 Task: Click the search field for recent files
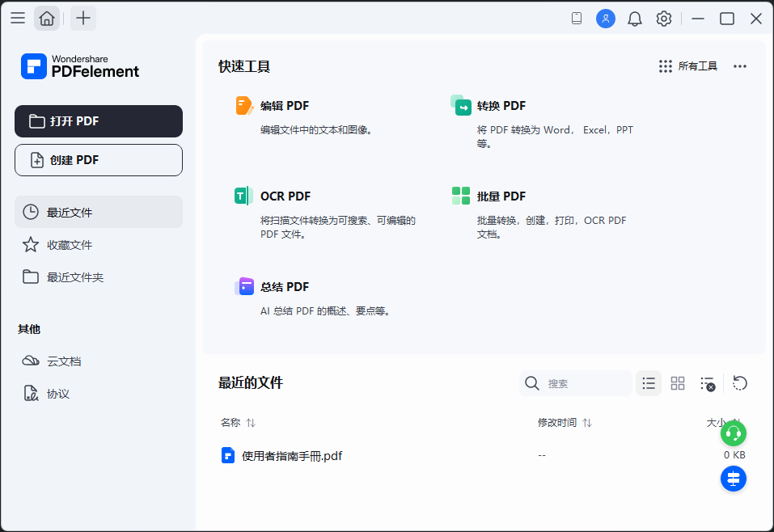coord(586,383)
